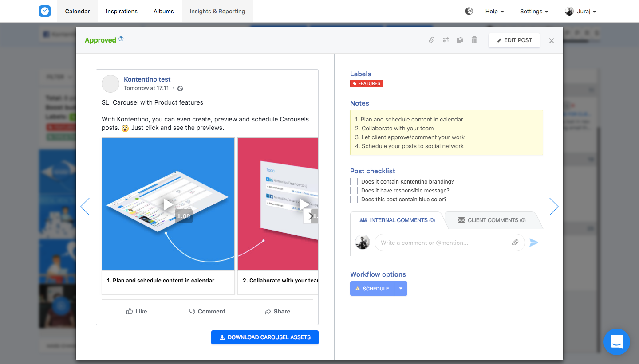Open the Settings dropdown menu
This screenshot has width=639, height=364.
point(534,12)
